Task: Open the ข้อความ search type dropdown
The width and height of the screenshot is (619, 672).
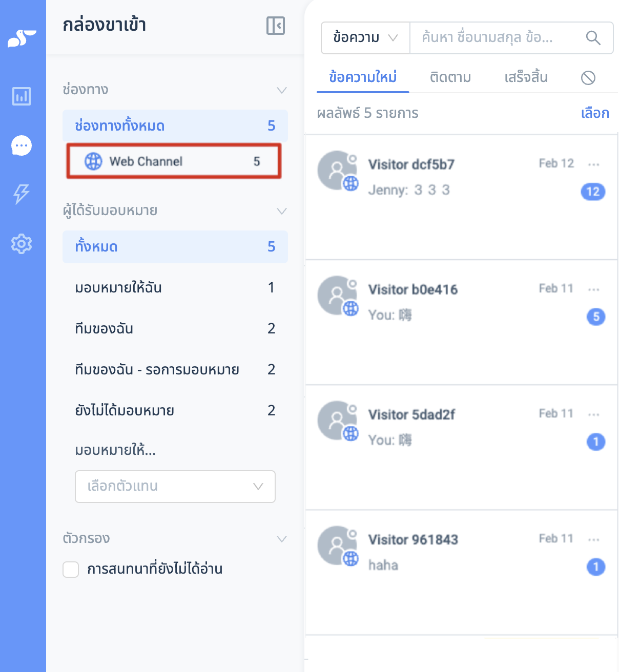Action: point(365,38)
